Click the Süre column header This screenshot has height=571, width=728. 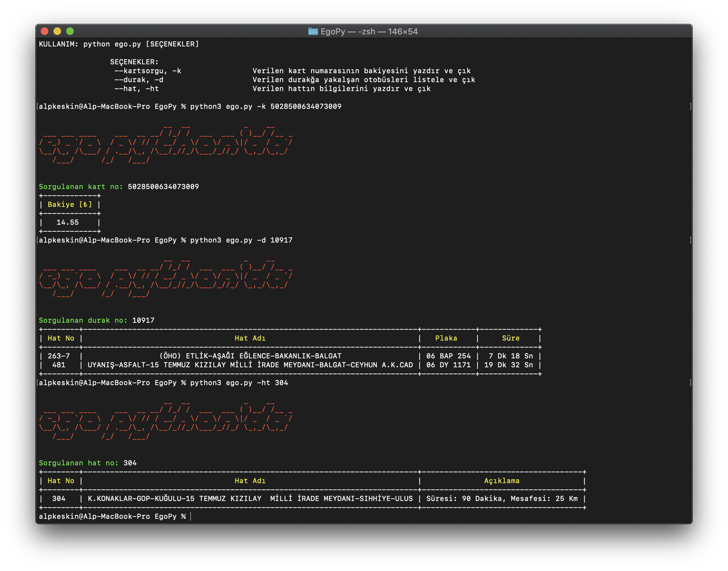point(510,338)
